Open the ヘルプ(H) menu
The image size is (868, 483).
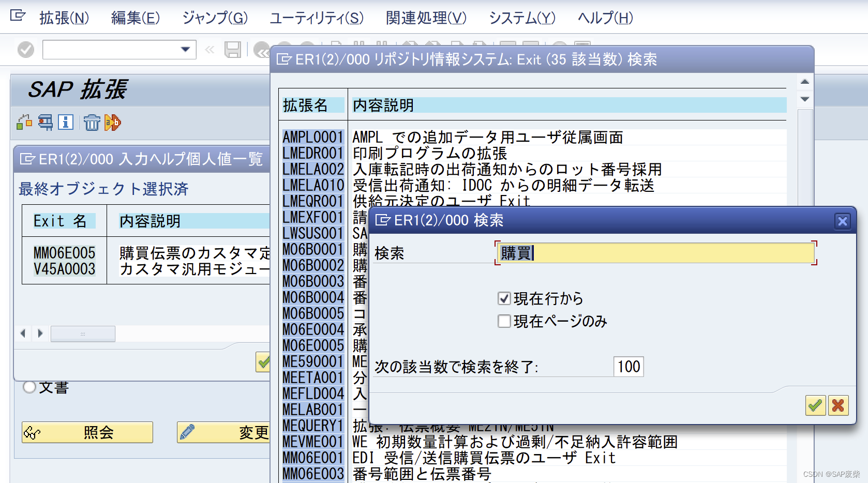[x=605, y=18]
